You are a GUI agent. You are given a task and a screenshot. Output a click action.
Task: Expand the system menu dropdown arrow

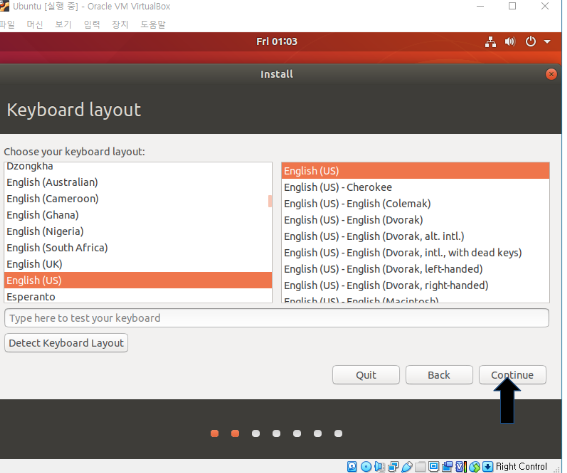click(547, 42)
